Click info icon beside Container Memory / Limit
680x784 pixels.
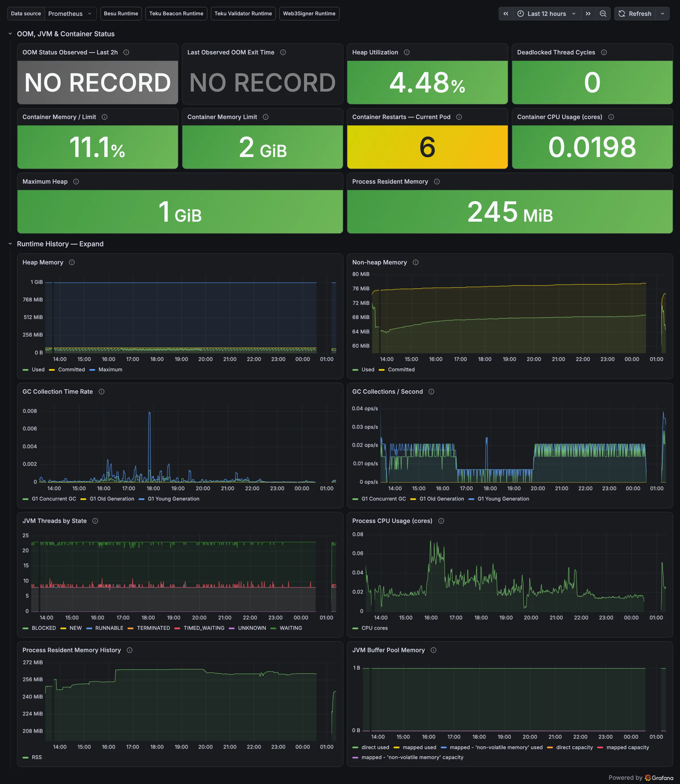click(105, 117)
